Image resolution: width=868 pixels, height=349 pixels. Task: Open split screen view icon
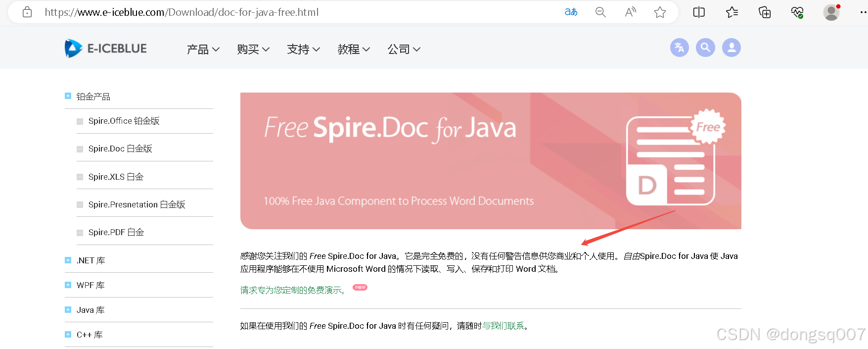tap(699, 12)
